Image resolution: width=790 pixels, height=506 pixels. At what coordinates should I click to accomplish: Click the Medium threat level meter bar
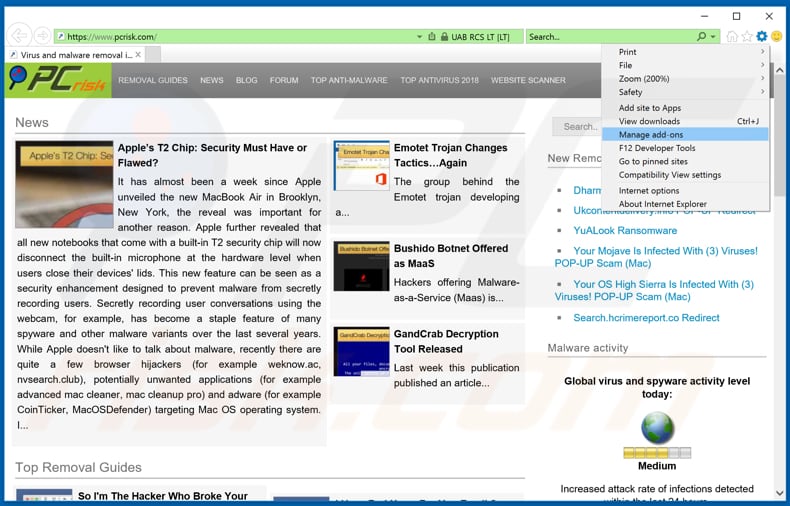(657, 453)
